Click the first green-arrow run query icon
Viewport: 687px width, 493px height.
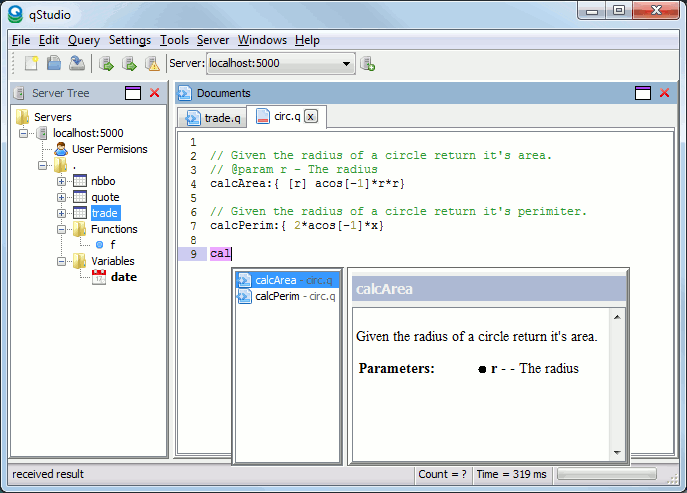point(106,64)
